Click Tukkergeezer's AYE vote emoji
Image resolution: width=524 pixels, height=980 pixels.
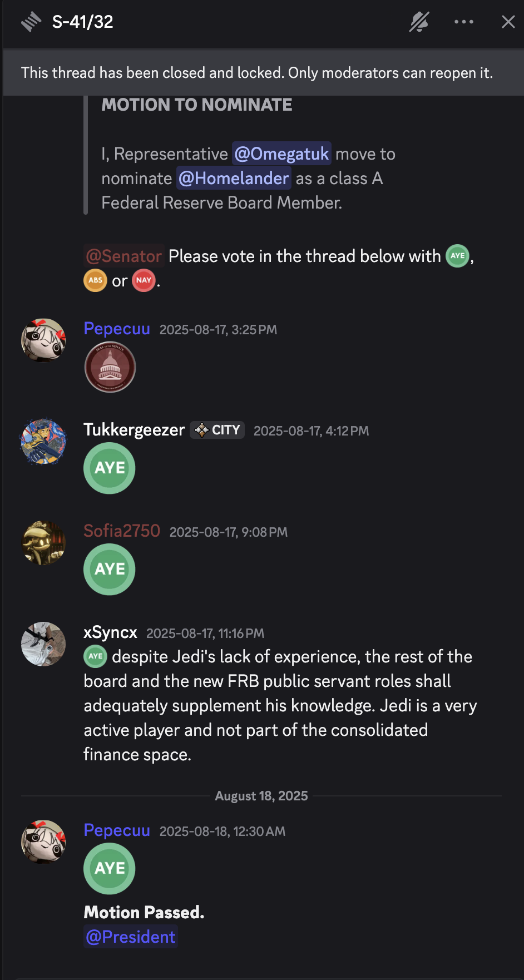[110, 468]
